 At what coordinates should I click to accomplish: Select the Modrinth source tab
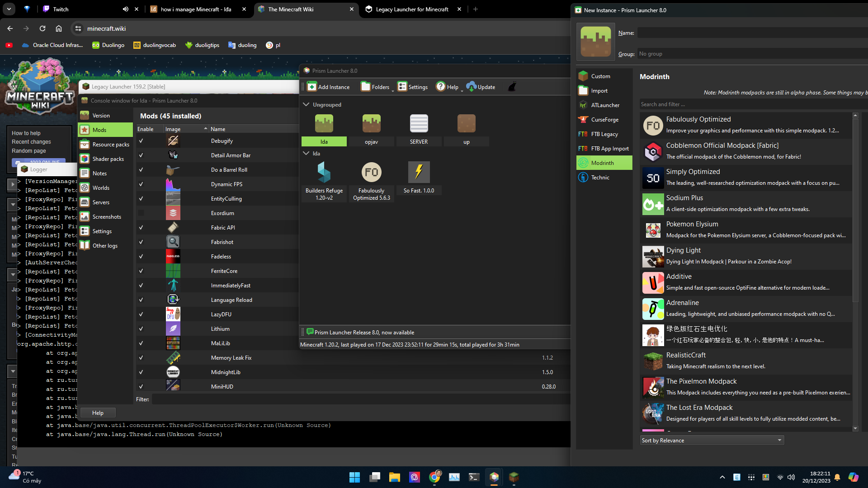604,163
